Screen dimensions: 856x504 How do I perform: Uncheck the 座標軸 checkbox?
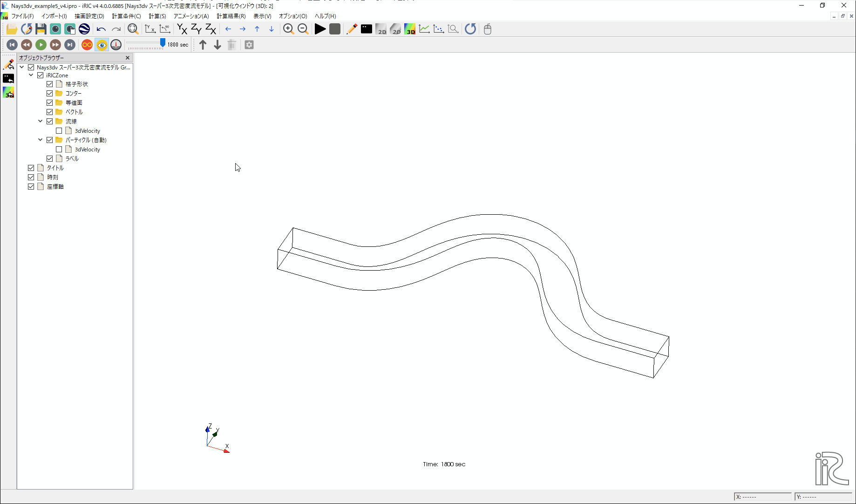(x=31, y=187)
